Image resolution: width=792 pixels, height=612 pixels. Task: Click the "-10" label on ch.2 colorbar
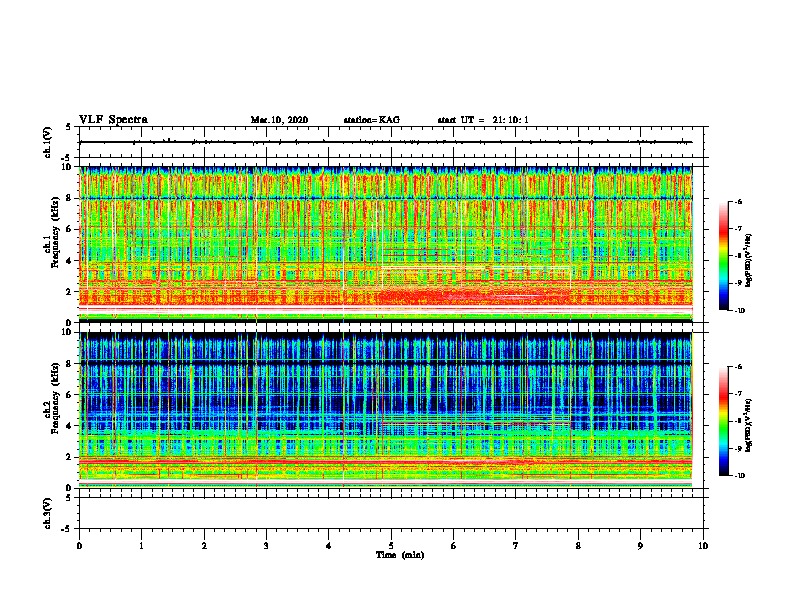click(x=739, y=476)
